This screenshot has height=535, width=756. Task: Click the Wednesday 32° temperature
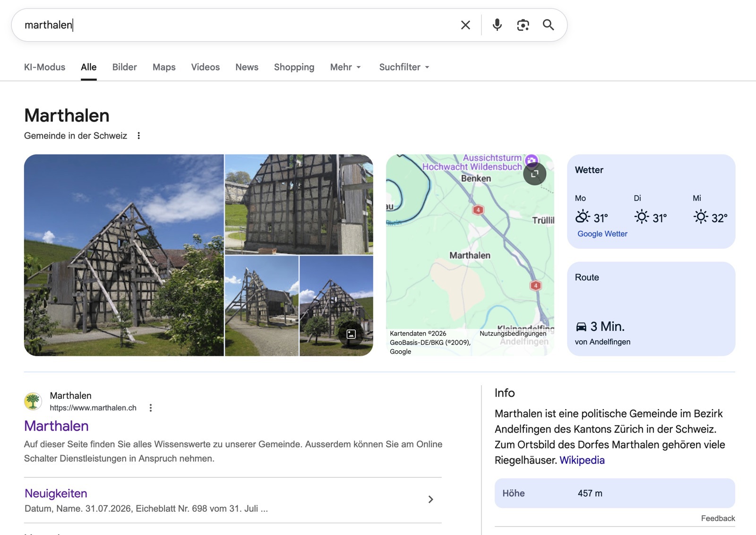[719, 218]
